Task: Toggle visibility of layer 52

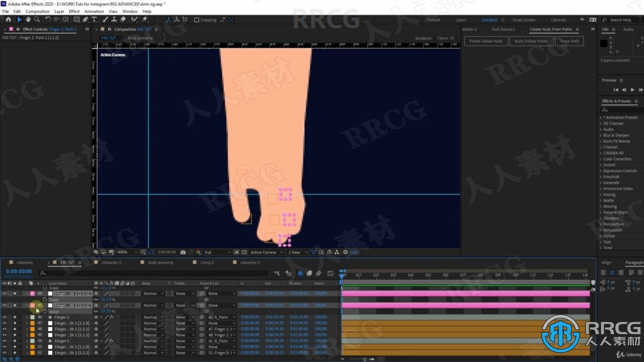Action: click(x=5, y=353)
